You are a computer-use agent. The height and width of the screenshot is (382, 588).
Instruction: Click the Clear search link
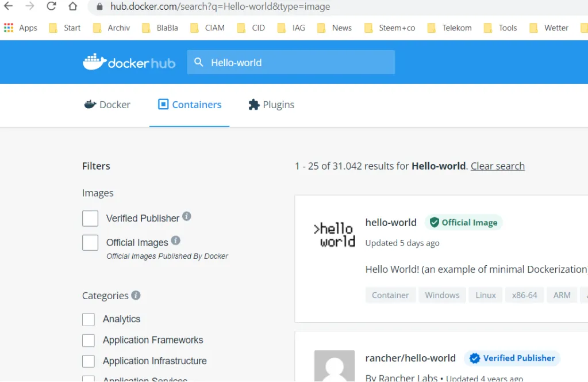click(x=498, y=166)
